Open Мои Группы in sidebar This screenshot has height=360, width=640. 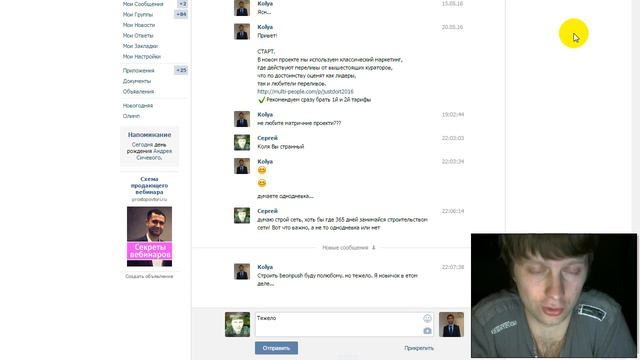pos(138,15)
